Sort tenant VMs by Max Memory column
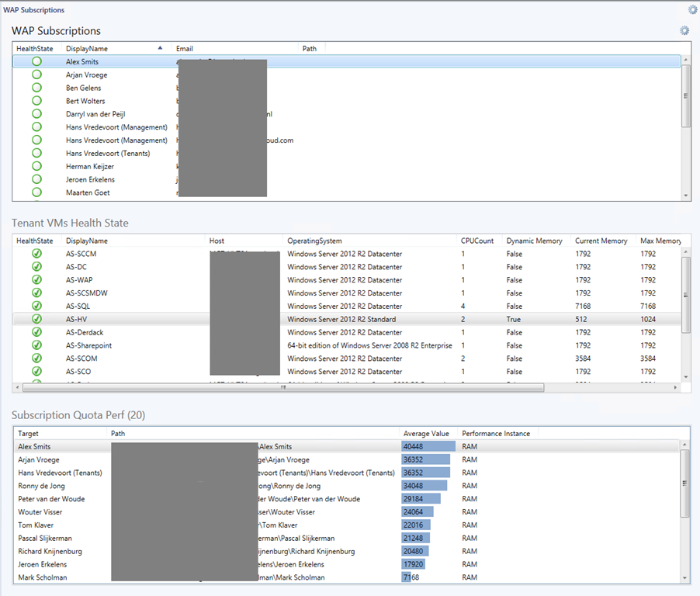The height and width of the screenshot is (596, 700). tap(660, 241)
